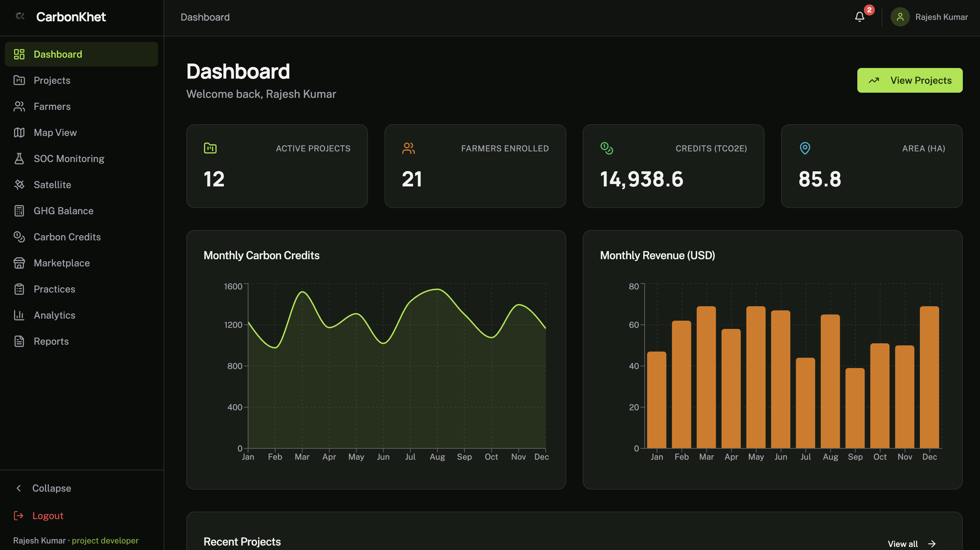
Task: Click the Farmers Enrolled value 21
Action: [412, 179]
